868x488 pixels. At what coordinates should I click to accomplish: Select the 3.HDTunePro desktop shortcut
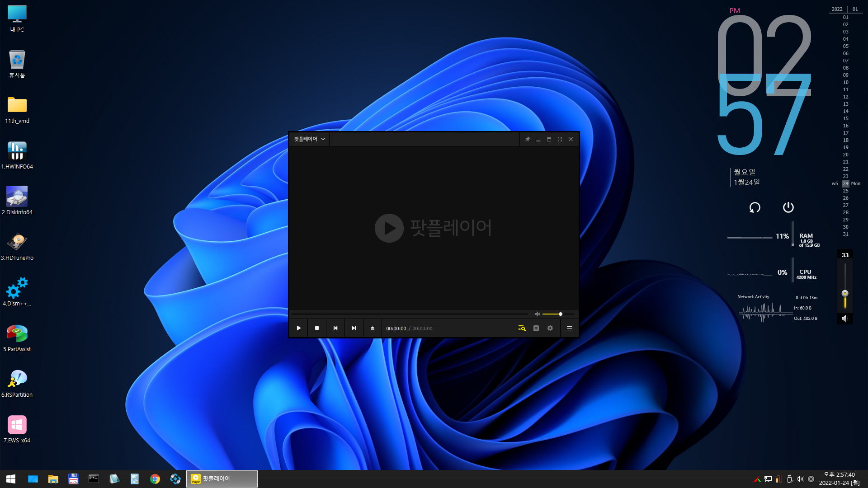pyautogui.click(x=17, y=247)
